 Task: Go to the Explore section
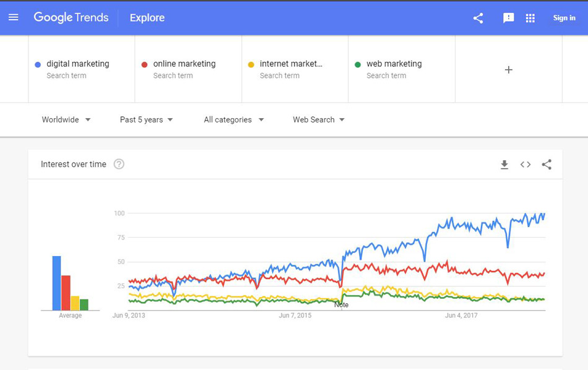(147, 17)
